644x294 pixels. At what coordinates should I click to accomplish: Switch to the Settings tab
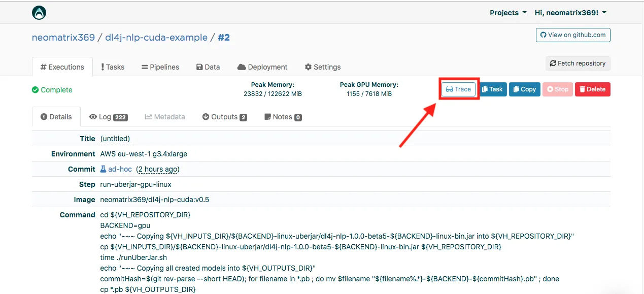(323, 67)
